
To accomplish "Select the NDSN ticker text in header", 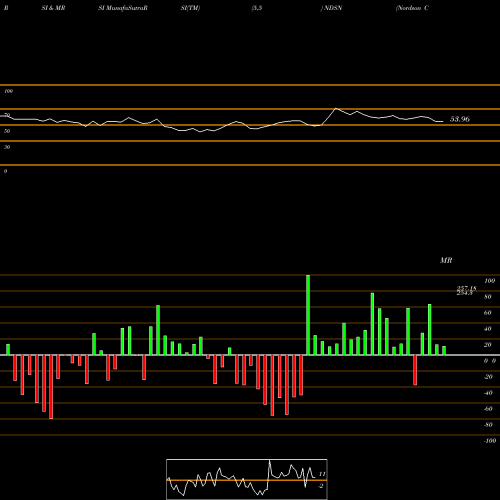I will click(333, 8).
